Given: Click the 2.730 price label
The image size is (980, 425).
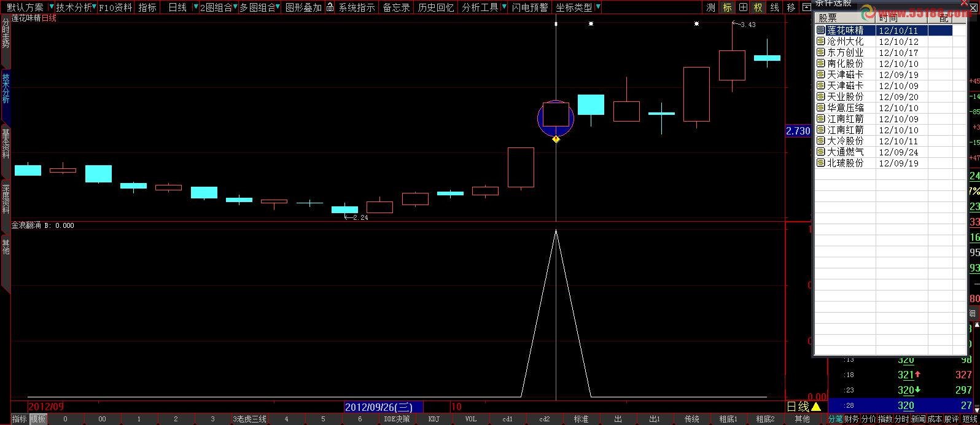Looking at the screenshot, I should click(798, 131).
